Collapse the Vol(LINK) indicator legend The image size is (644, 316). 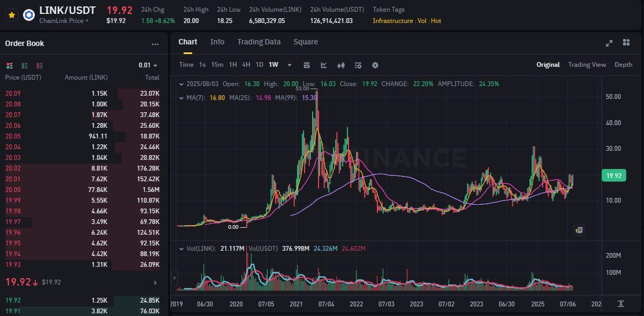click(x=181, y=249)
